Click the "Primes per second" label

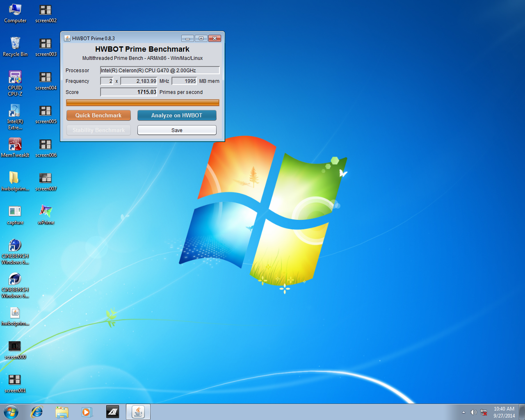pyautogui.click(x=181, y=92)
